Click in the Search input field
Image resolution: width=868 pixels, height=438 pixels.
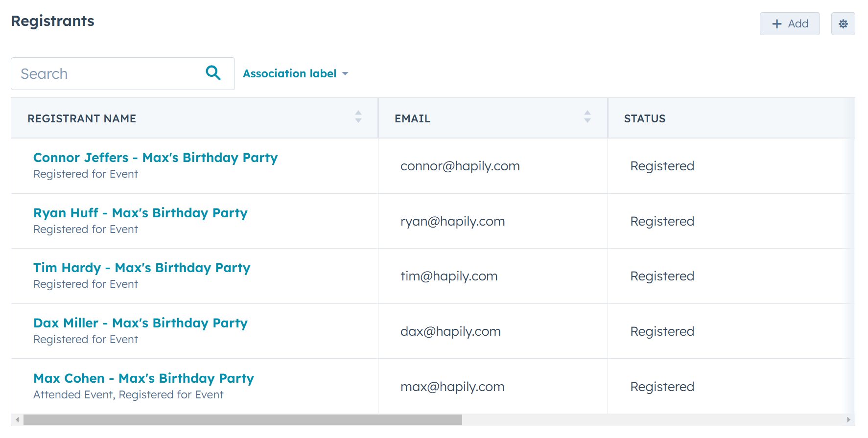108,74
